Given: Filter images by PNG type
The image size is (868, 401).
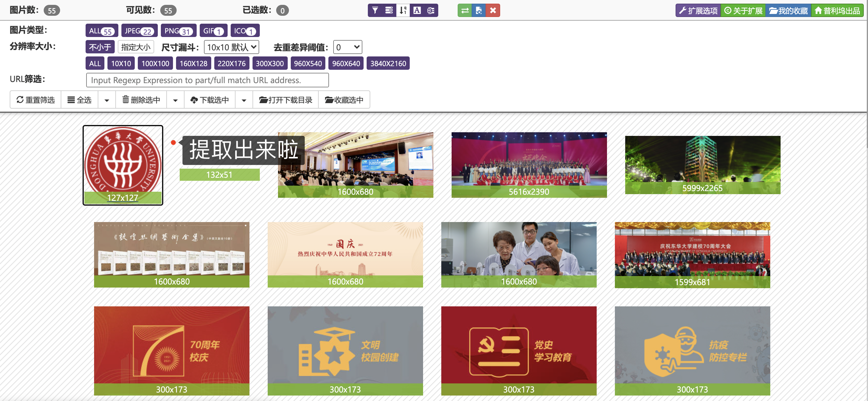Looking at the screenshot, I should (x=178, y=31).
